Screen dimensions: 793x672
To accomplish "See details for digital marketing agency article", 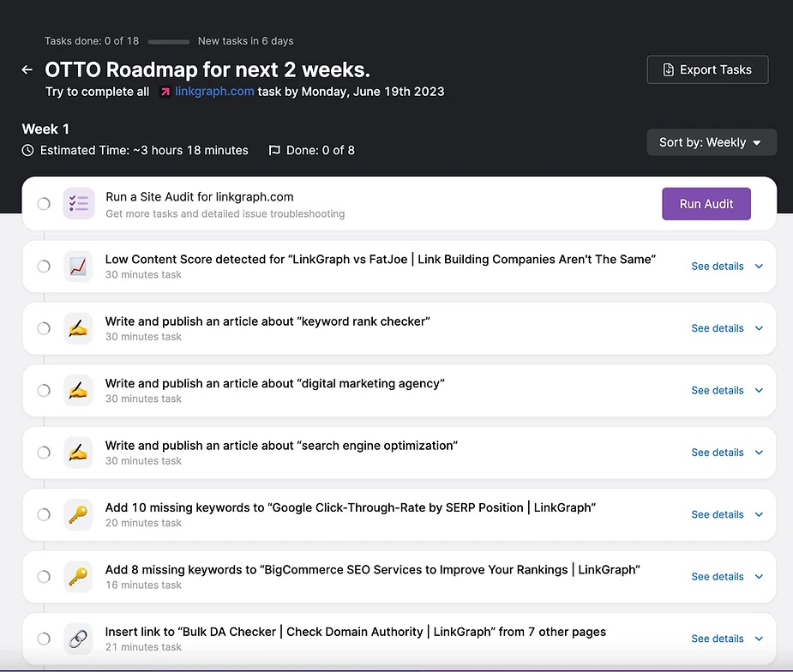I will [x=718, y=390].
